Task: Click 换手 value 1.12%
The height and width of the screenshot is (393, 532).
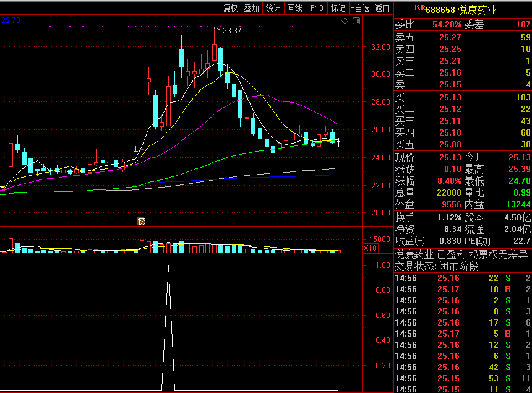Action: pyautogui.click(x=449, y=217)
